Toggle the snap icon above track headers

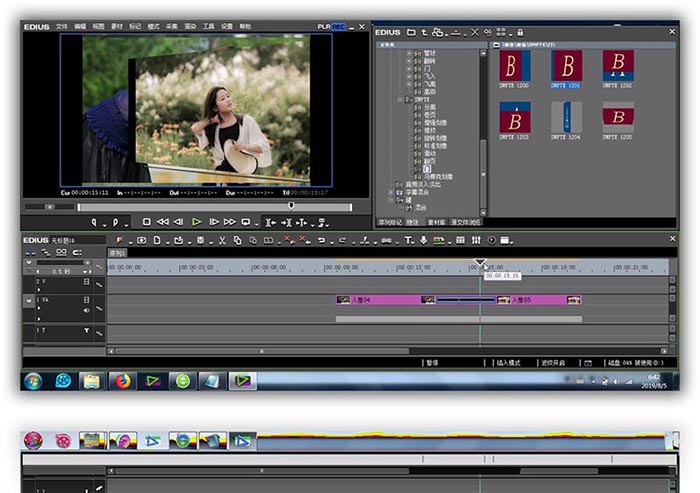77,252
